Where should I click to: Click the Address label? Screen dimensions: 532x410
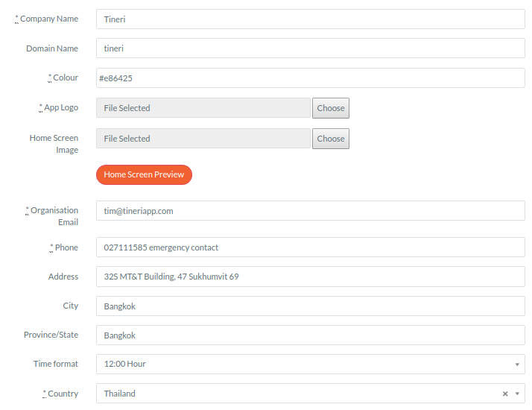click(x=63, y=277)
